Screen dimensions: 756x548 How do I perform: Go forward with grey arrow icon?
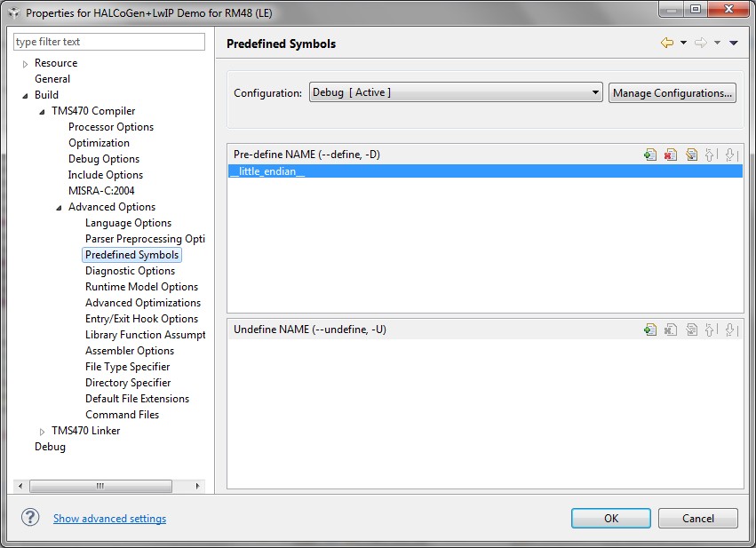tap(701, 43)
